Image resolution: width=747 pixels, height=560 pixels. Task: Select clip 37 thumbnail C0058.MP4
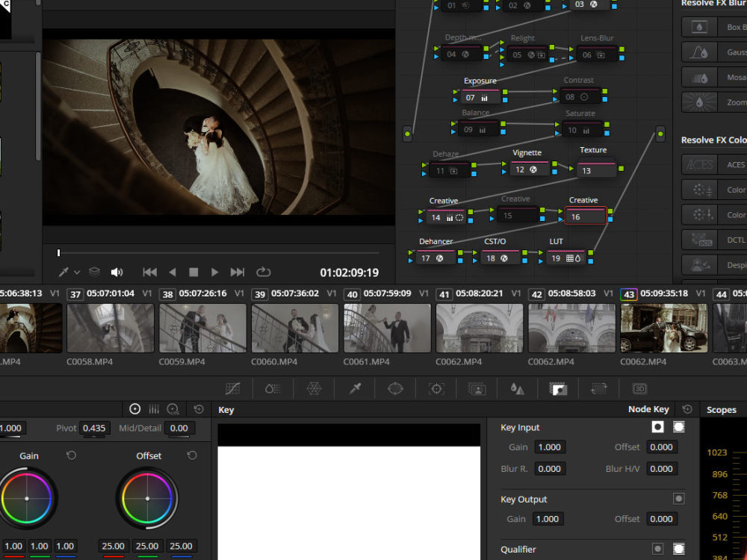click(111, 329)
